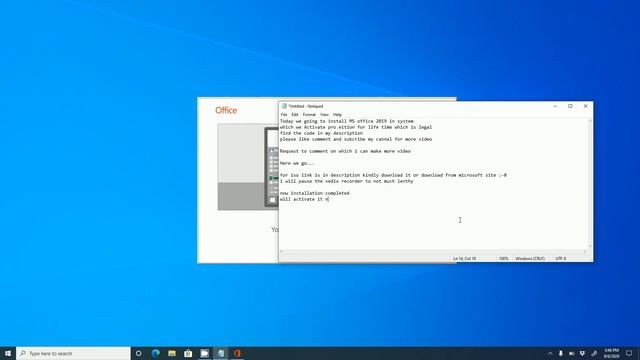Click the 100% zoom status entry

point(503,259)
